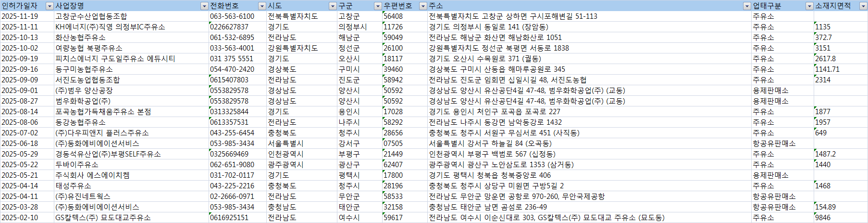Screen dimensions: 868x223
Task: Select phone number cell 031 375 5551
Action: click(x=237, y=59)
